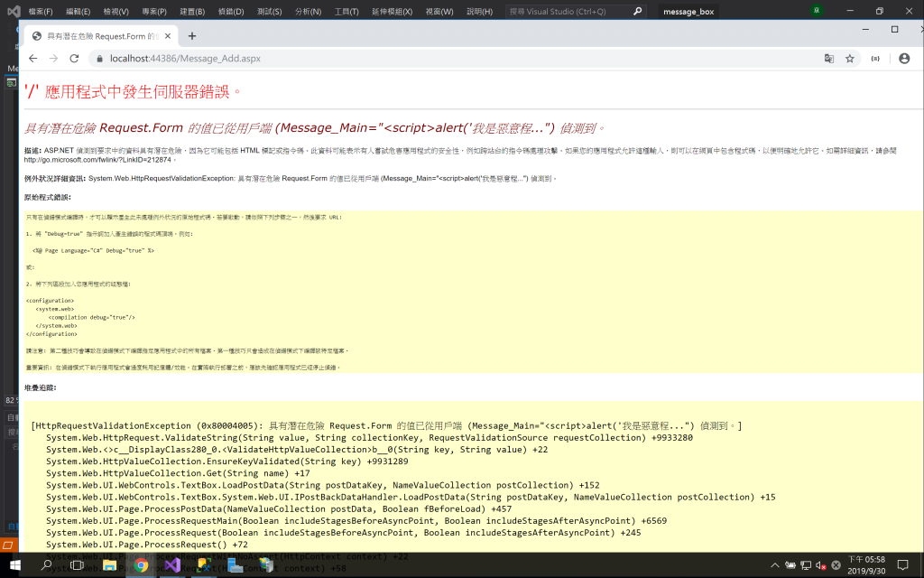Go back to the previous page in Chrome

click(33, 59)
